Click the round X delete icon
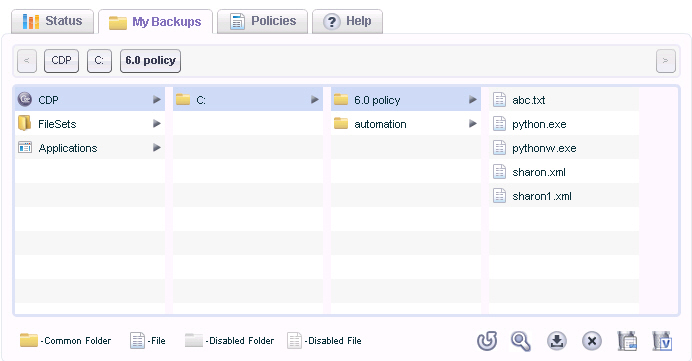This screenshot has width=692, height=361. [x=592, y=341]
